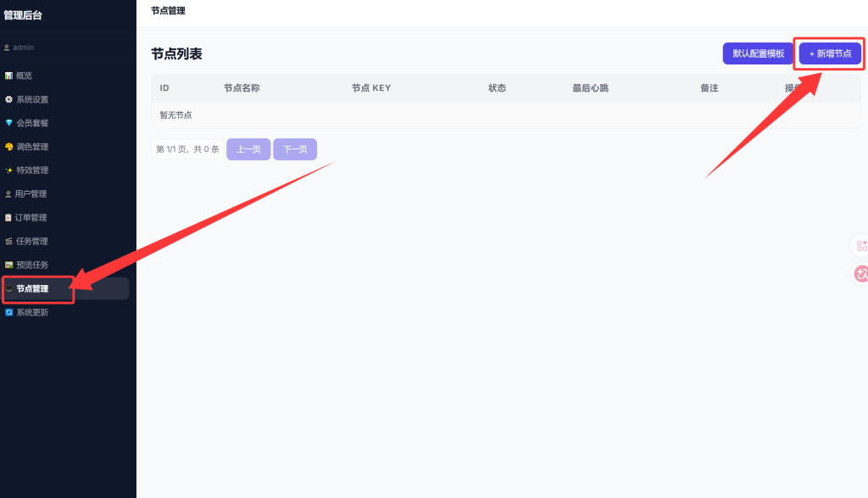The width and height of the screenshot is (868, 498).
Task: Click the 节点名称 column header
Action: 242,88
